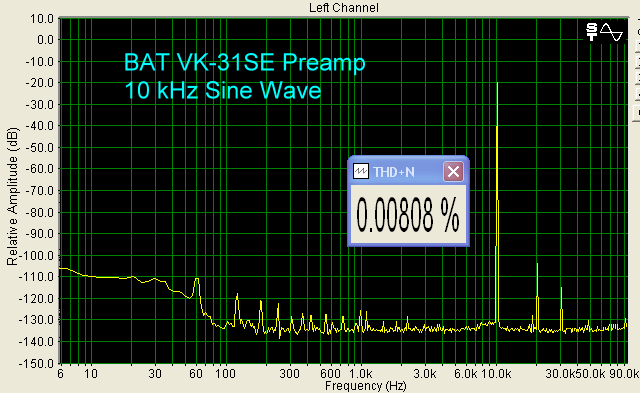The width and height of the screenshot is (640, 393).
Task: Click the 600 frequency tick label
Action: 330,373
